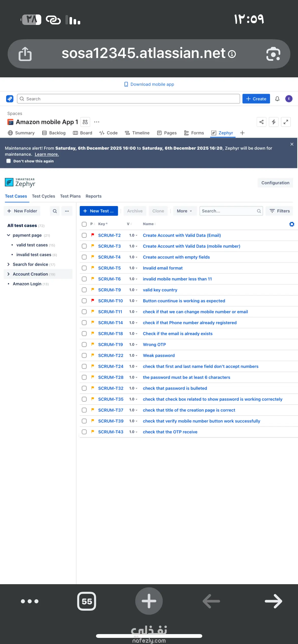Click the New Test button
This screenshot has height=644, width=298.
pyautogui.click(x=99, y=211)
